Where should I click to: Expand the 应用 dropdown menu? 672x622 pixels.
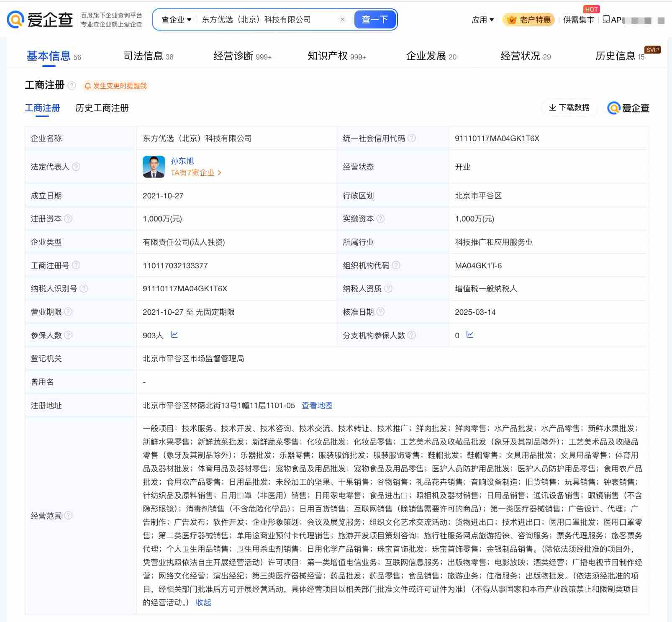482,20
